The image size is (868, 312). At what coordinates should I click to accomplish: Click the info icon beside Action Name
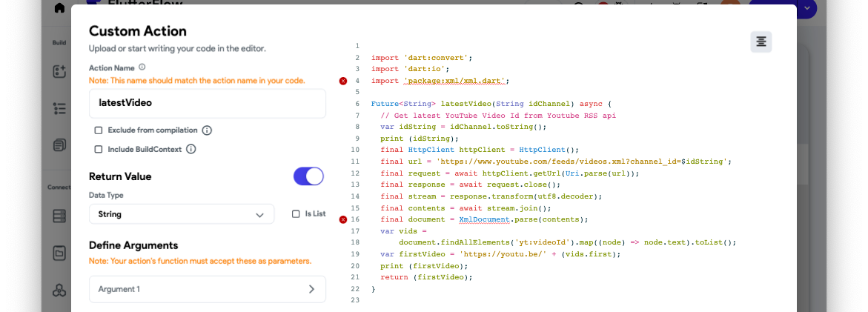click(142, 67)
